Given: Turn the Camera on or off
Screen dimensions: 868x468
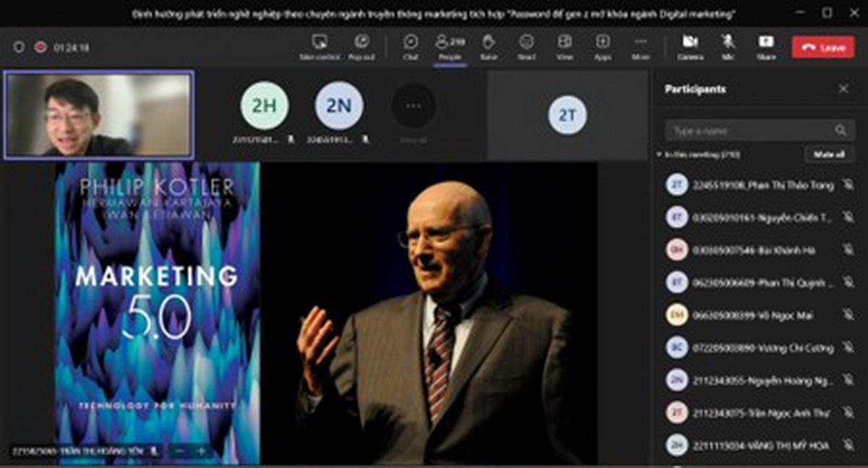Looking at the screenshot, I should pos(690,46).
